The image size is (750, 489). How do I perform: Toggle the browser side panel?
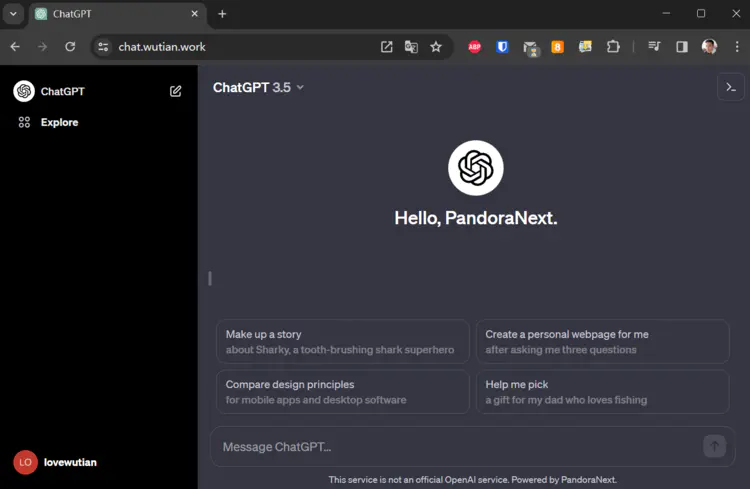(x=682, y=47)
